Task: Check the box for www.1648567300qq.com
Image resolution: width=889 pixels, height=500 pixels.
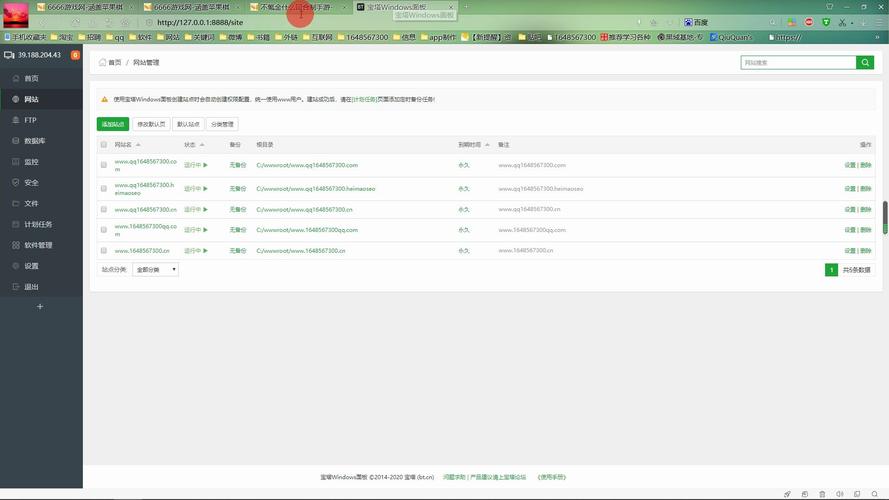Action: coord(104,230)
